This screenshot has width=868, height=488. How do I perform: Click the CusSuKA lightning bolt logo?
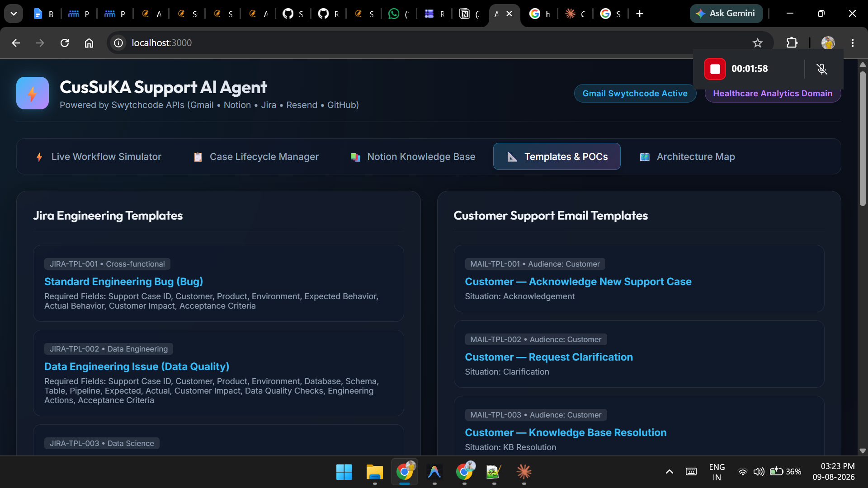33,93
